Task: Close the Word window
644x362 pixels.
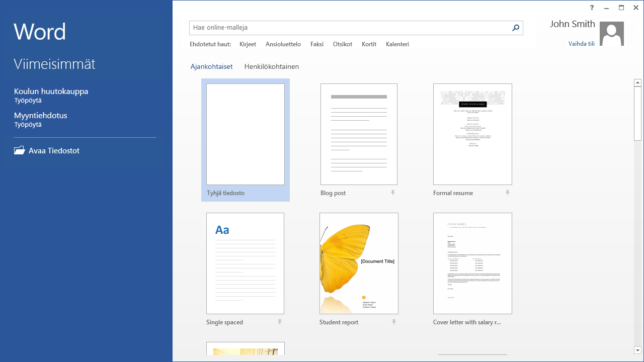Action: (636, 8)
